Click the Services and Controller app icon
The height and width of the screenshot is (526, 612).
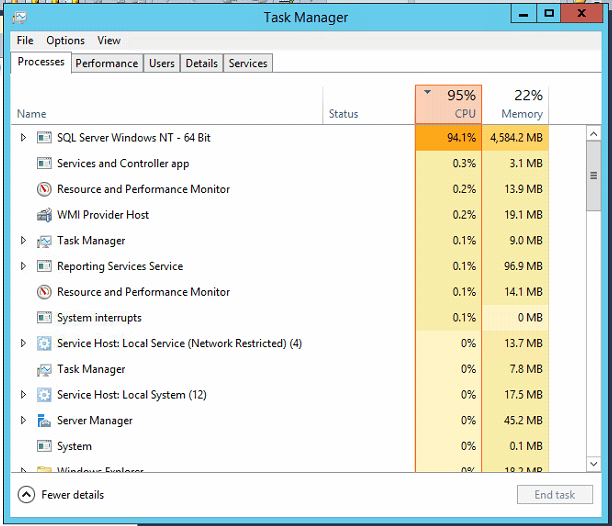point(44,163)
